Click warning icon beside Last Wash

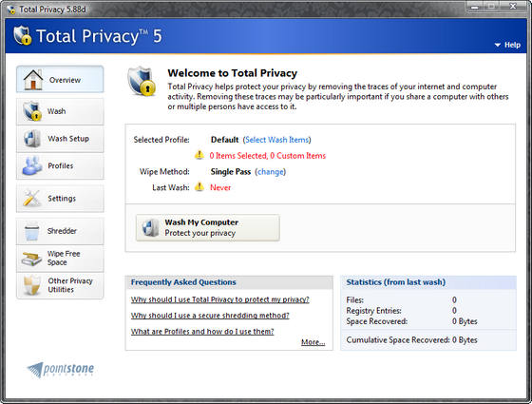point(199,186)
